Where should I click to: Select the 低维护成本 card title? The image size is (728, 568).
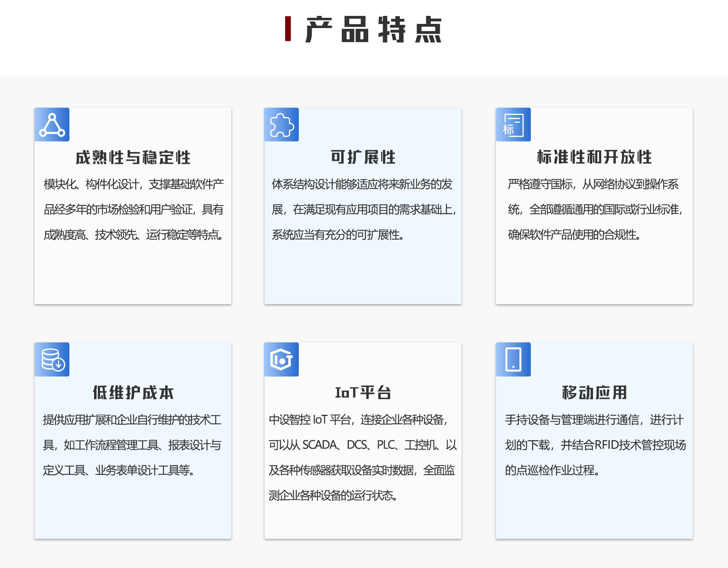pos(133,392)
